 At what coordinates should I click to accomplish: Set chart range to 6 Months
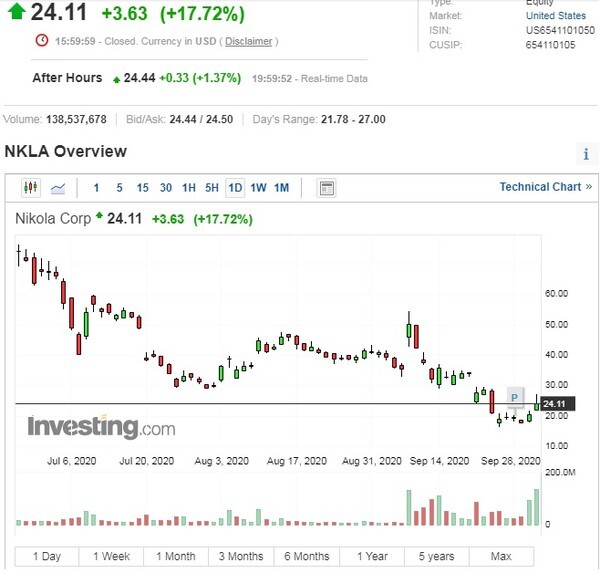[307, 556]
